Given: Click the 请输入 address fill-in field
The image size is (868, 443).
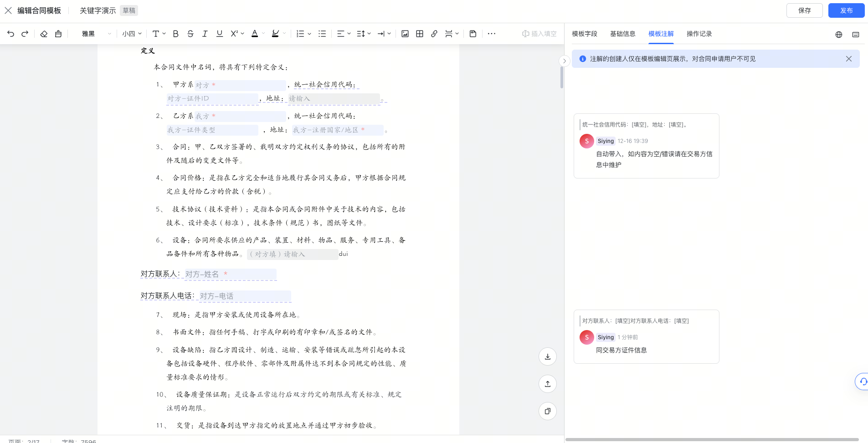Looking at the screenshot, I should pyautogui.click(x=334, y=98).
